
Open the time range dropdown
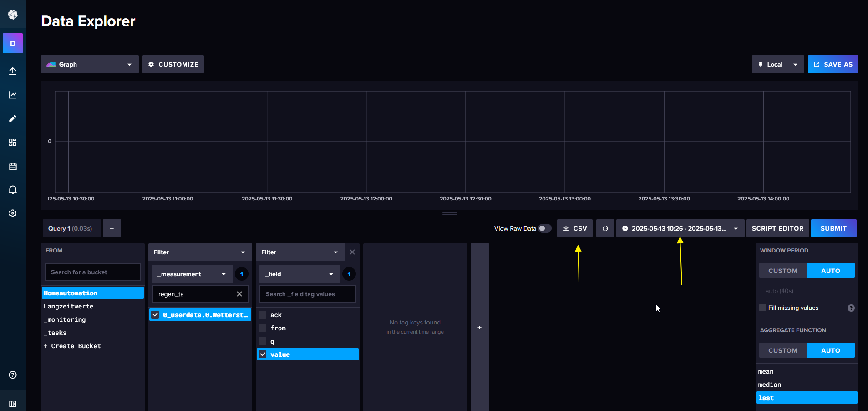tap(680, 228)
